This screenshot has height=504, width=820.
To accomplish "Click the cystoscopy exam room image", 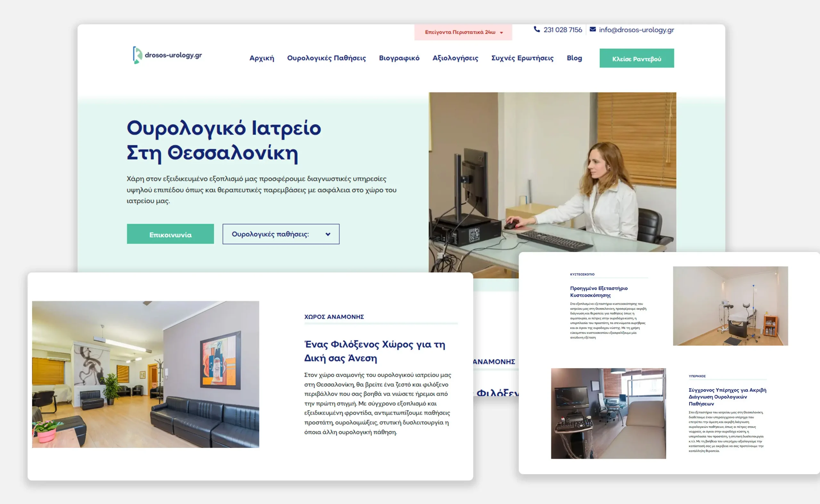I will click(730, 306).
